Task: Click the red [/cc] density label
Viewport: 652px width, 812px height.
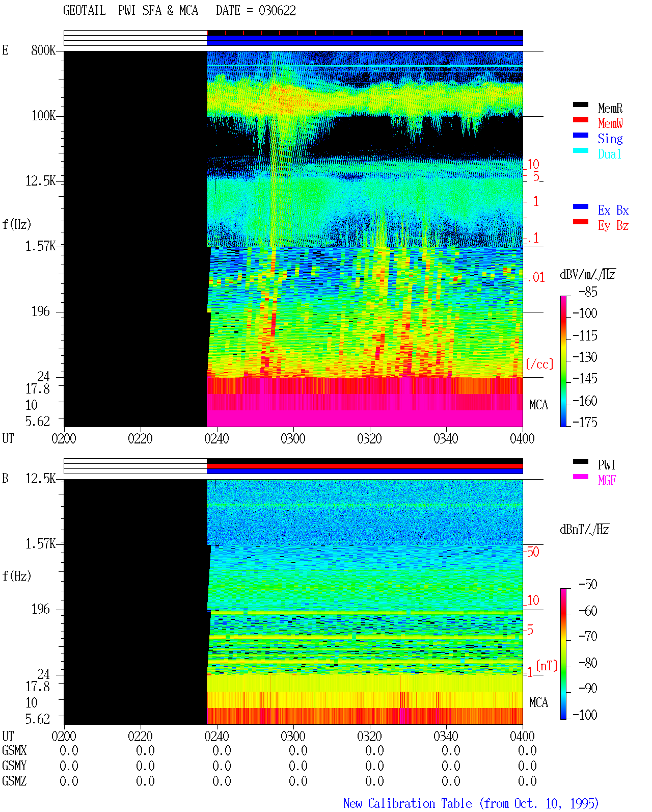Action: click(539, 364)
